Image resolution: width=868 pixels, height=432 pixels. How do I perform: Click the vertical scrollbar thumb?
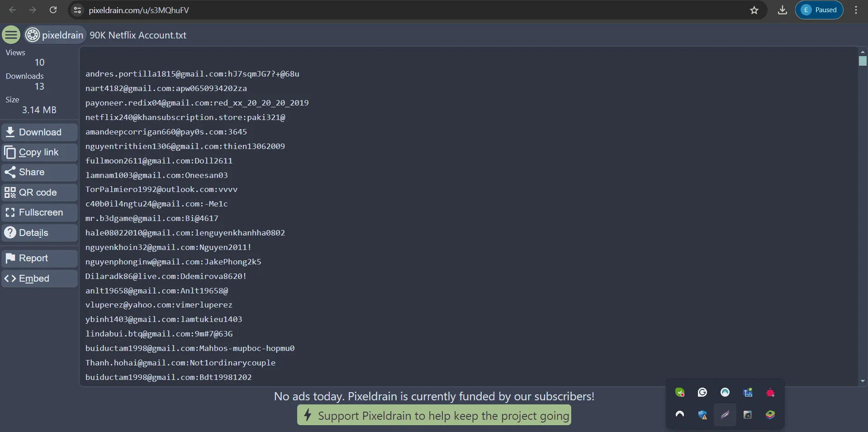click(x=863, y=61)
